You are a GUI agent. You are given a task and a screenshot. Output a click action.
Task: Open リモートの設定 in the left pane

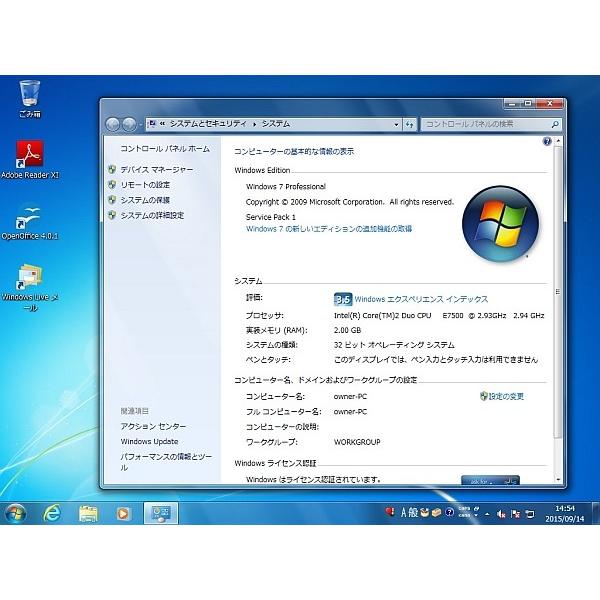click(145, 185)
